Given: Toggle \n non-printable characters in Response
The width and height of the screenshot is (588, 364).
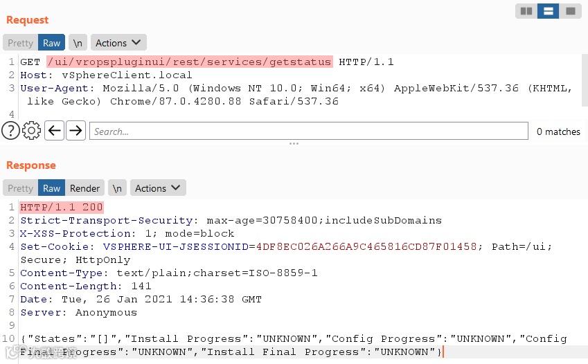Looking at the screenshot, I should tap(117, 188).
